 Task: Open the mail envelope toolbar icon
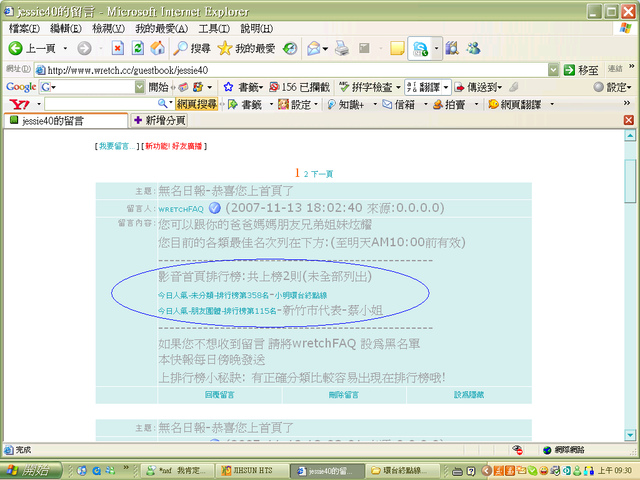[313, 49]
